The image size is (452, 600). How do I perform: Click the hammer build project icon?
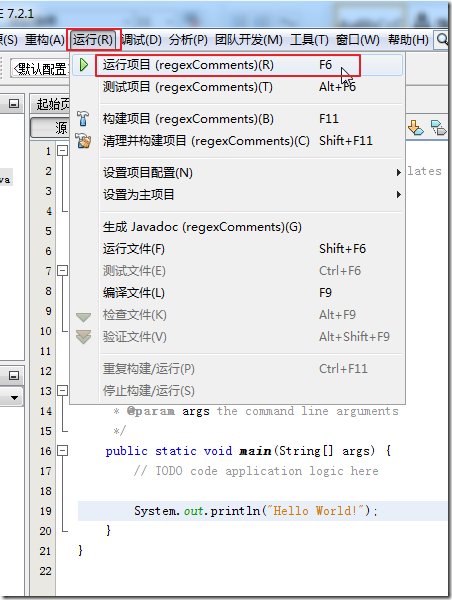[83, 119]
